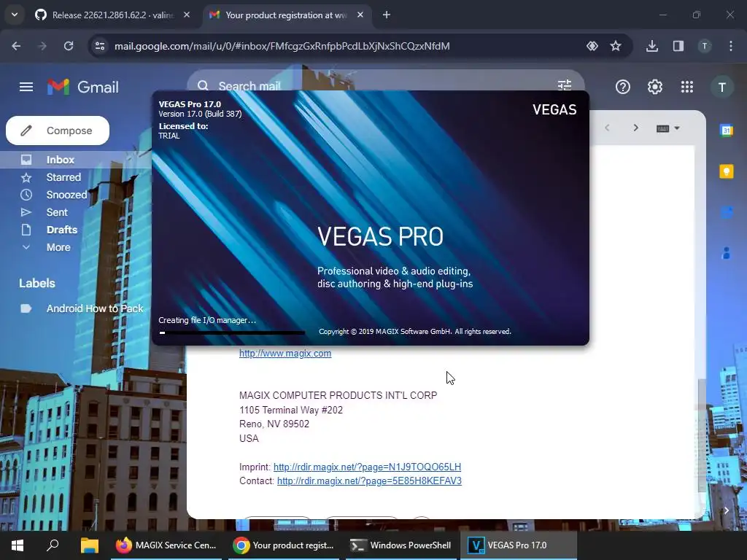Click the VEGAS Pro splash loading progress bar
Image resolution: width=747 pixels, height=560 pixels.
coord(231,332)
